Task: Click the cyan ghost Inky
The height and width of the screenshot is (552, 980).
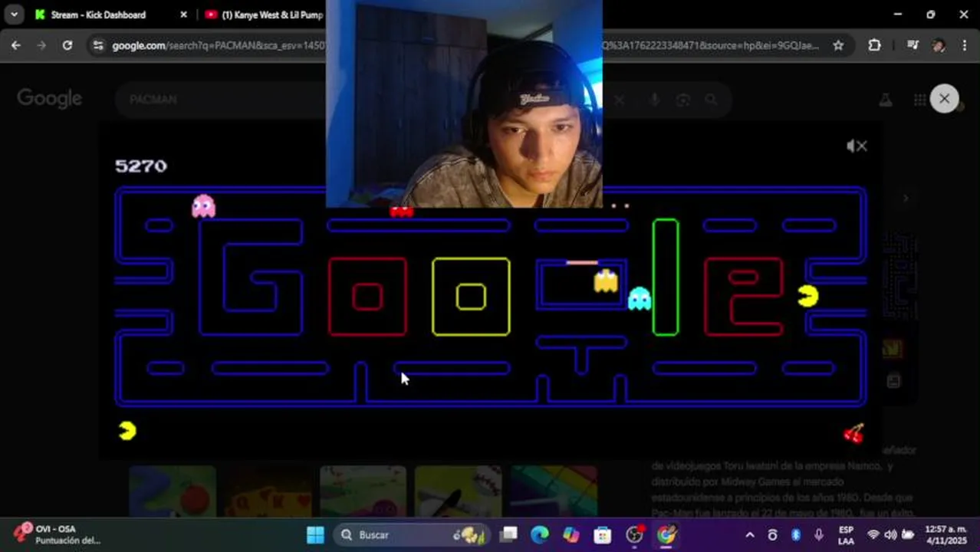Action: [640, 298]
